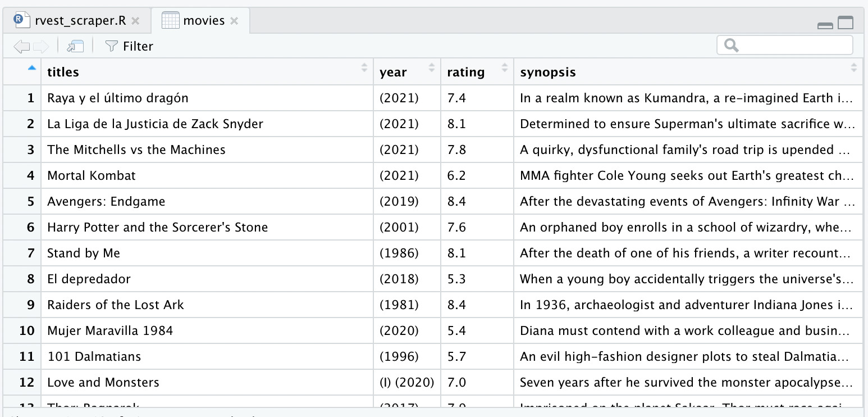The height and width of the screenshot is (417, 868).
Task: Select the Stand by Me title cell
Action: coord(207,253)
